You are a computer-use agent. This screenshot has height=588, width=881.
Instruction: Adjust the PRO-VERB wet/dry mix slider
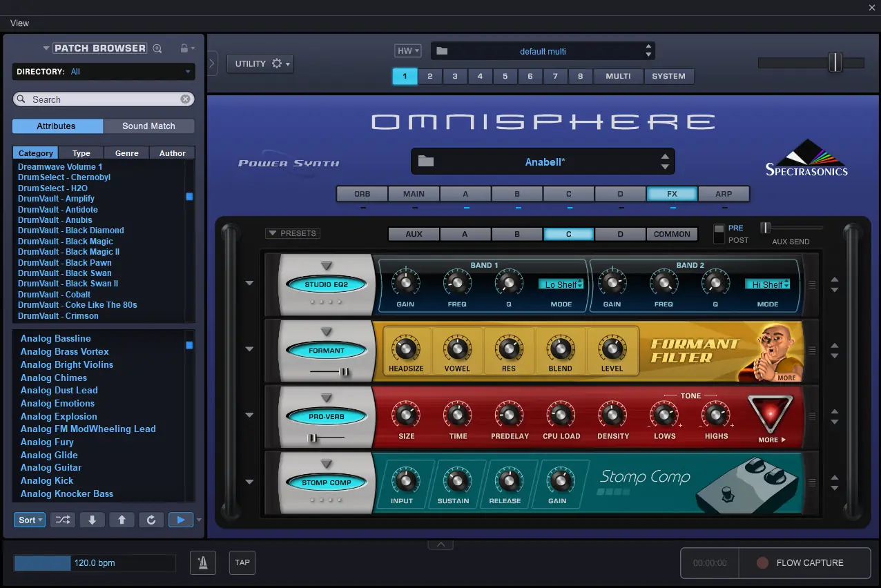[327, 438]
